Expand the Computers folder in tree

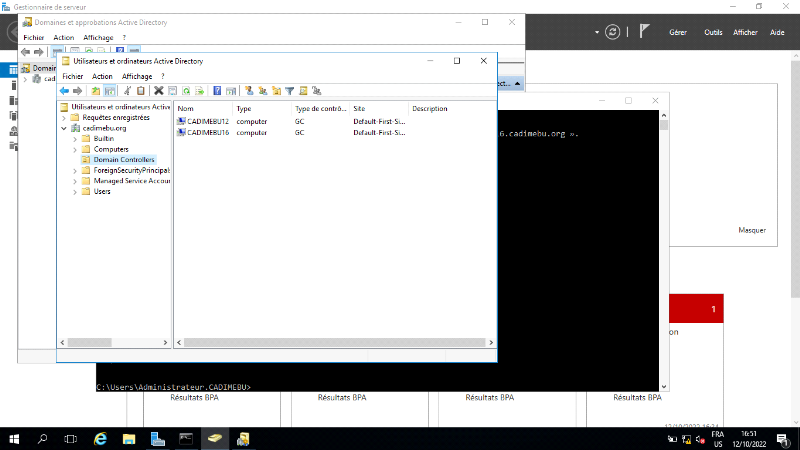click(x=74, y=149)
